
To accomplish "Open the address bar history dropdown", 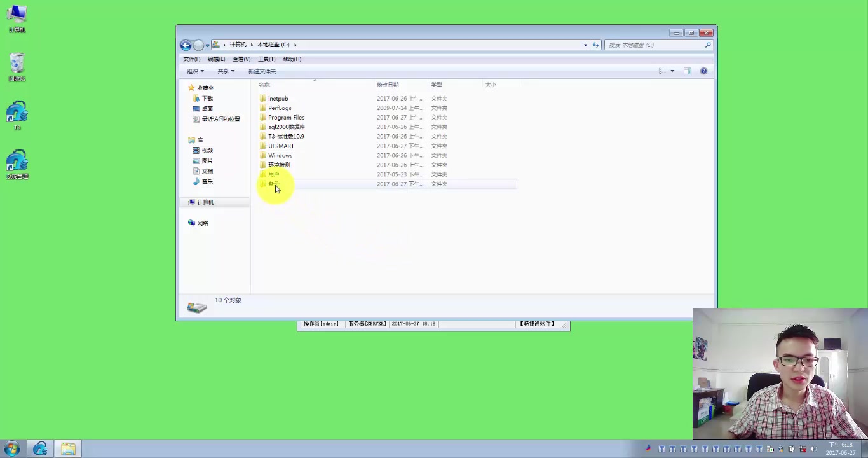I will pyautogui.click(x=585, y=45).
